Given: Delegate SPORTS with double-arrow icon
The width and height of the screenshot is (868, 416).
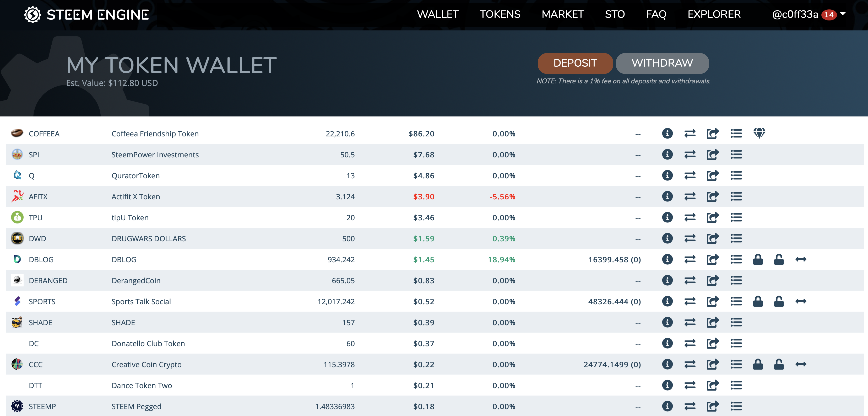Looking at the screenshot, I should coord(801,301).
